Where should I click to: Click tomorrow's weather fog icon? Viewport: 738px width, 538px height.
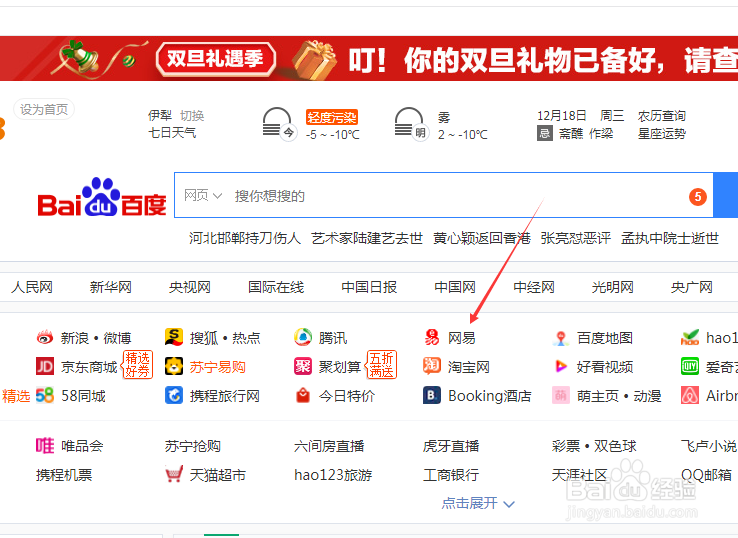coord(410,123)
